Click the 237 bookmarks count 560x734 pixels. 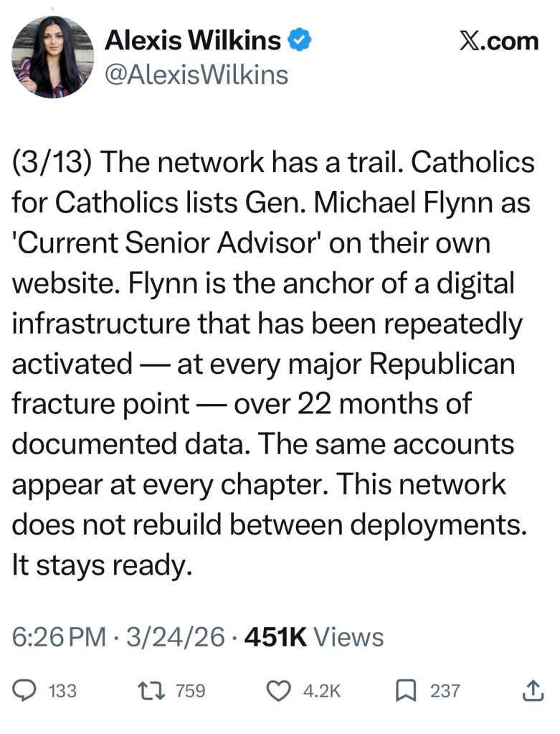coord(445,691)
